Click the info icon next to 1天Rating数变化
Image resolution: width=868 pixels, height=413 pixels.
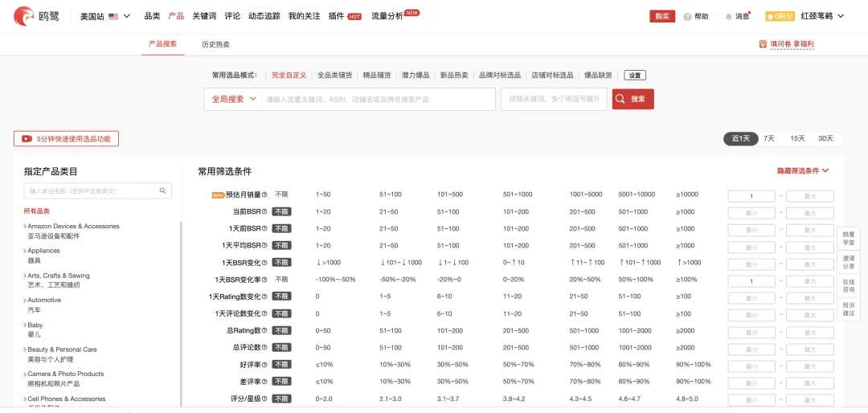[264, 296]
